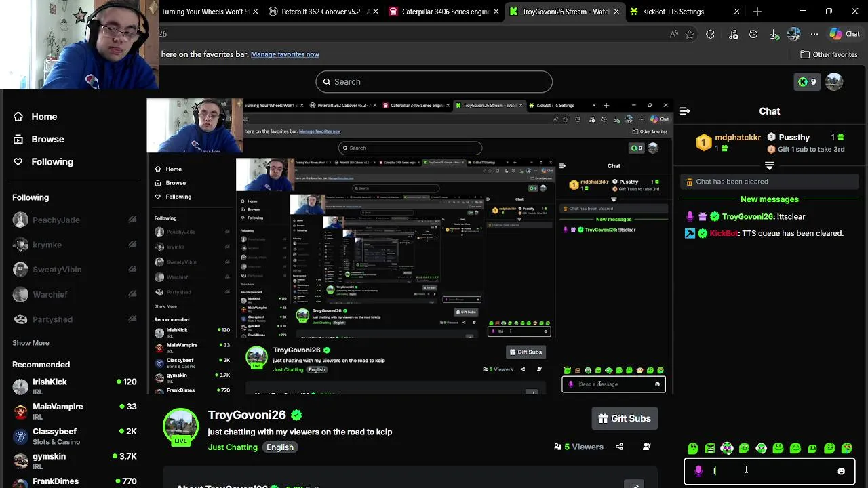Toggle mute for krymke in Following list
The height and width of the screenshot is (488, 868).
pyautogui.click(x=132, y=245)
